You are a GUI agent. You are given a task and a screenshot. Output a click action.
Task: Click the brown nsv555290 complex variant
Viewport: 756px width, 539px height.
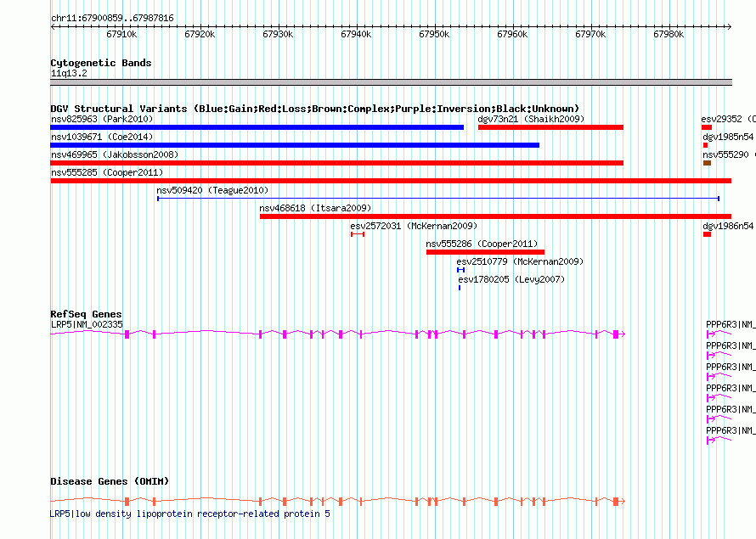(x=708, y=163)
